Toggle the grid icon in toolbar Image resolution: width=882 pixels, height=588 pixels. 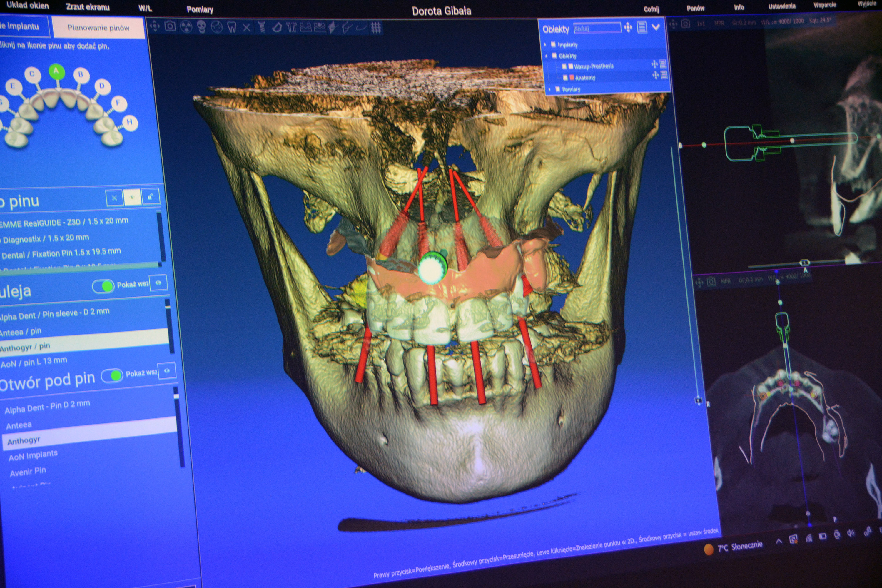pyautogui.click(x=376, y=27)
